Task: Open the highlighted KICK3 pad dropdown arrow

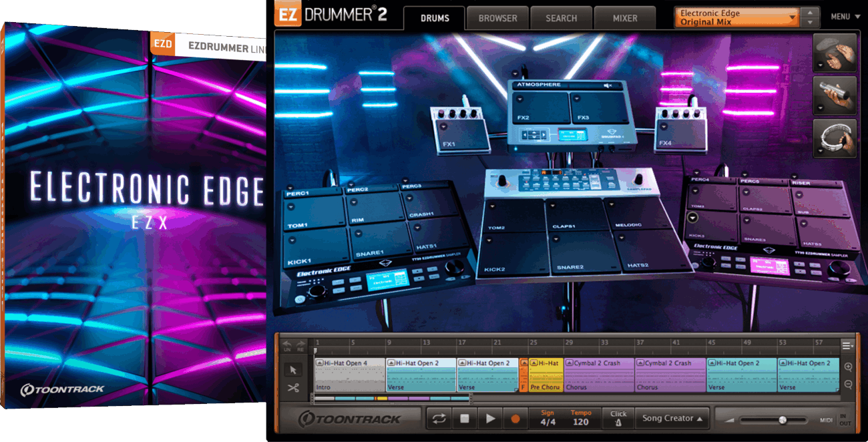Action: click(x=693, y=217)
